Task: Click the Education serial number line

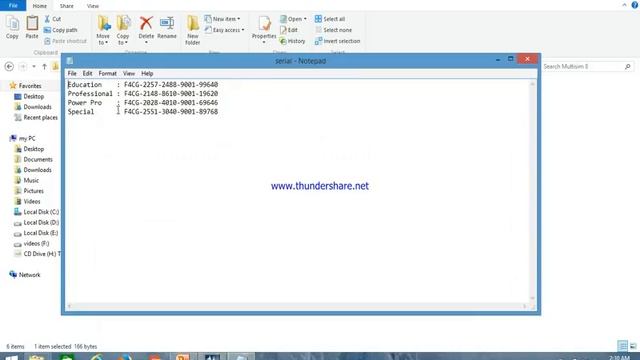Action: click(x=143, y=84)
